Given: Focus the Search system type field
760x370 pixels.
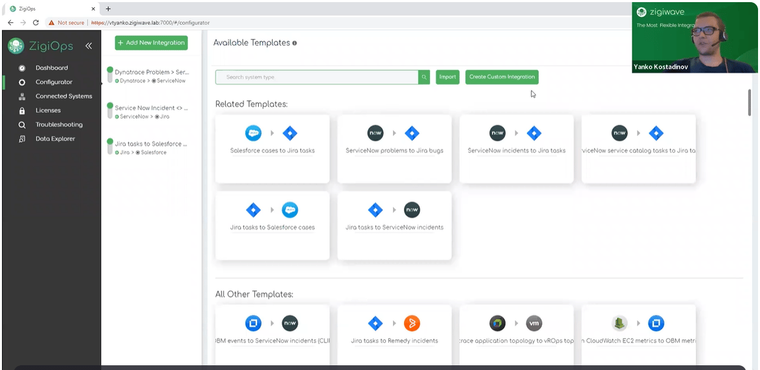Looking at the screenshot, I should [x=317, y=77].
